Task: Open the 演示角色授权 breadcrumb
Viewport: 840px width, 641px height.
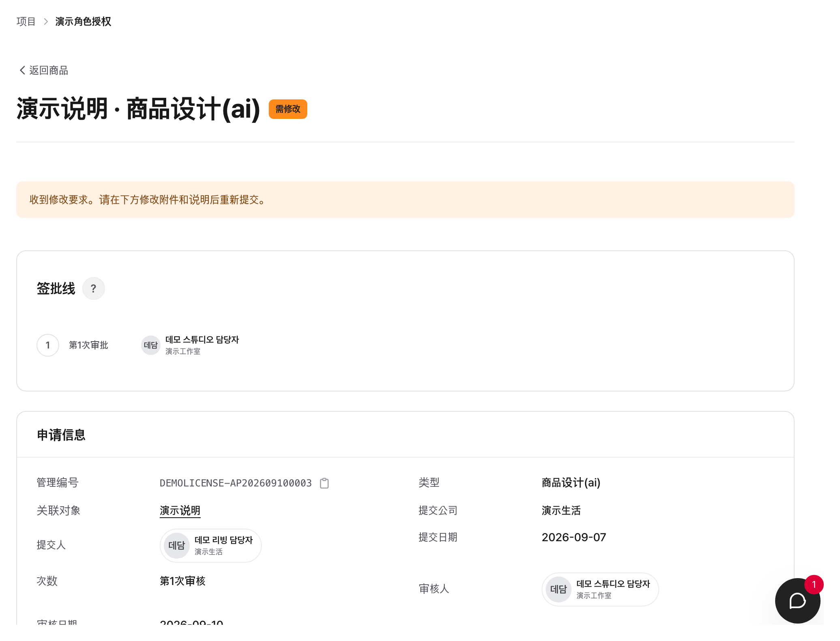Action: [x=83, y=22]
